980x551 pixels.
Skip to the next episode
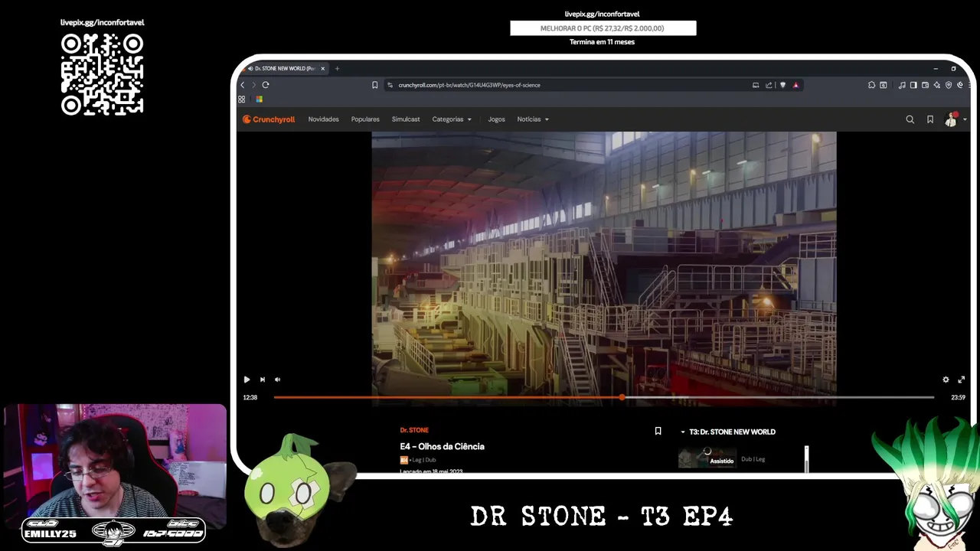[262, 380]
